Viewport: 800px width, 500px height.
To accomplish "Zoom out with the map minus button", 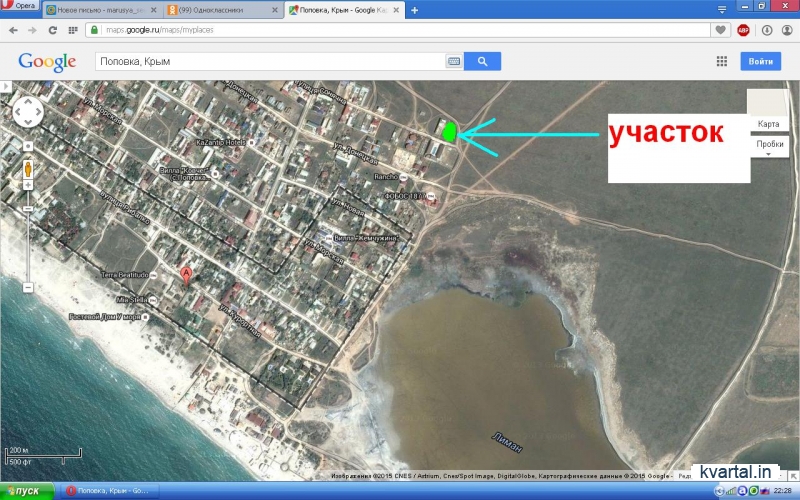I will [28, 287].
